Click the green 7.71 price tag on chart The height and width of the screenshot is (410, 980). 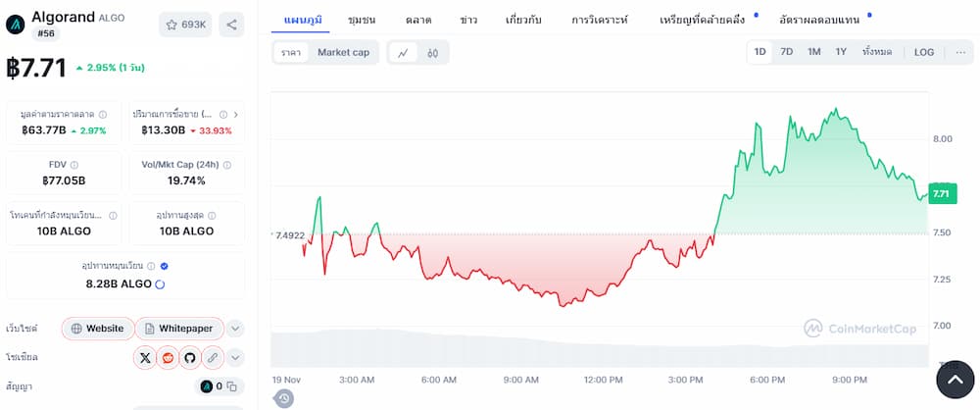pyautogui.click(x=941, y=194)
